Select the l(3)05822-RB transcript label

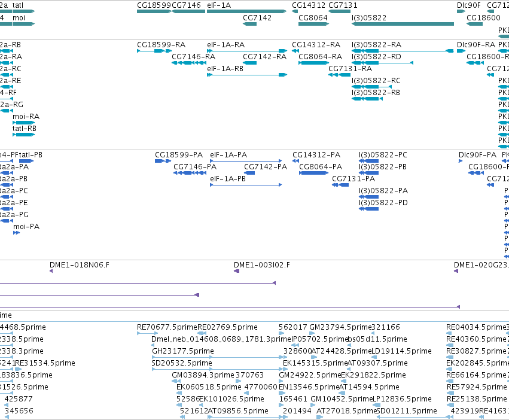coord(376,93)
